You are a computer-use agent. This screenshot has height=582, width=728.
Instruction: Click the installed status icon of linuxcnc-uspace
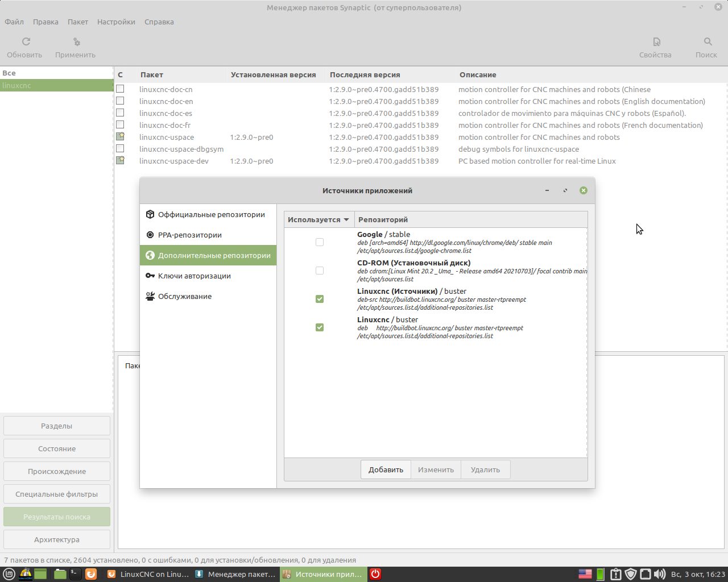pos(120,136)
